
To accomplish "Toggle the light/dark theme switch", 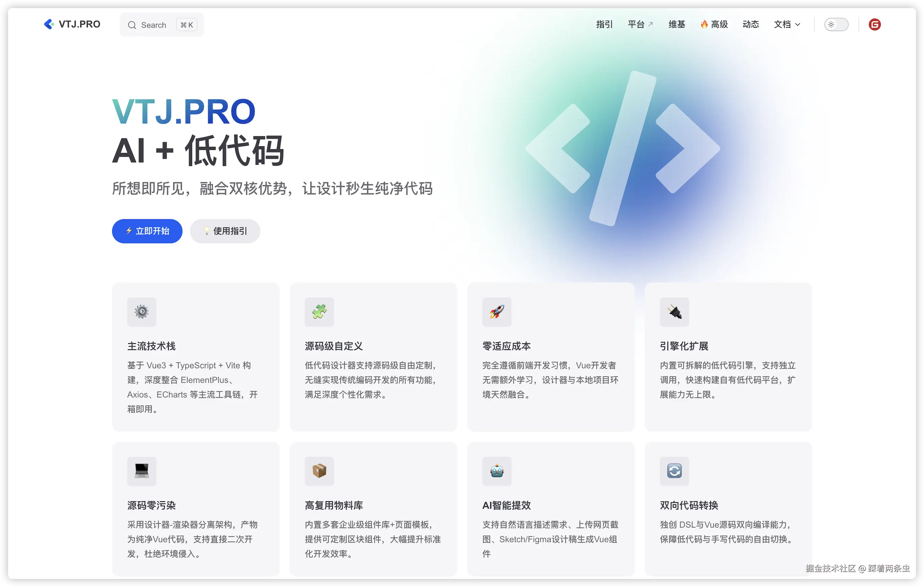I will tap(836, 24).
